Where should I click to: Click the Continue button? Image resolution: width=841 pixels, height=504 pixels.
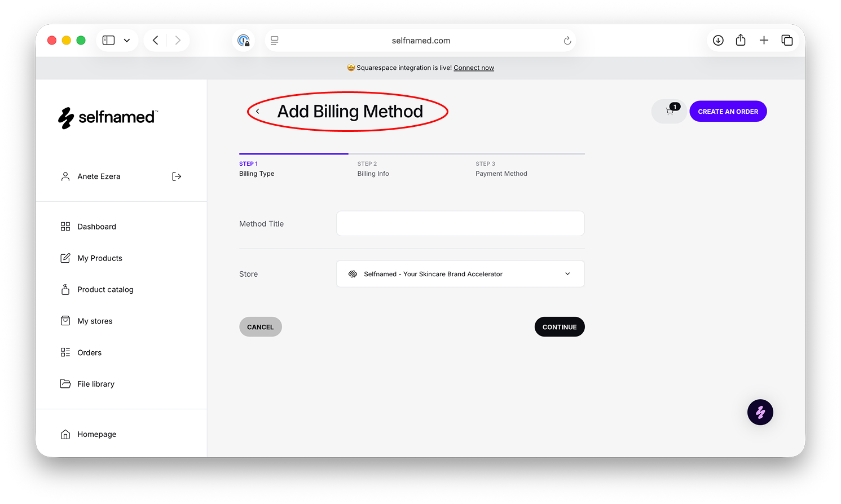coord(560,327)
